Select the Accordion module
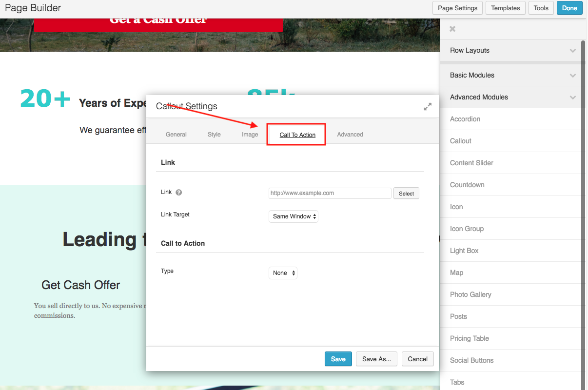This screenshot has width=588, height=390. point(511,119)
